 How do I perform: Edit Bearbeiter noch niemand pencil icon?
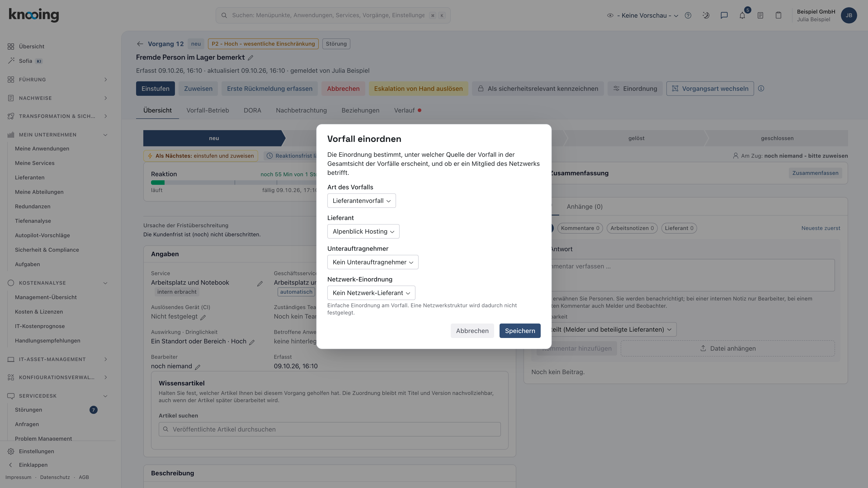198,367
